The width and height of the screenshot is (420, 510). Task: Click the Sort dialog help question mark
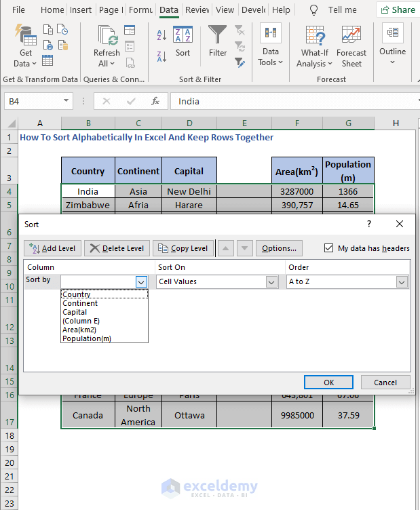pos(369,224)
